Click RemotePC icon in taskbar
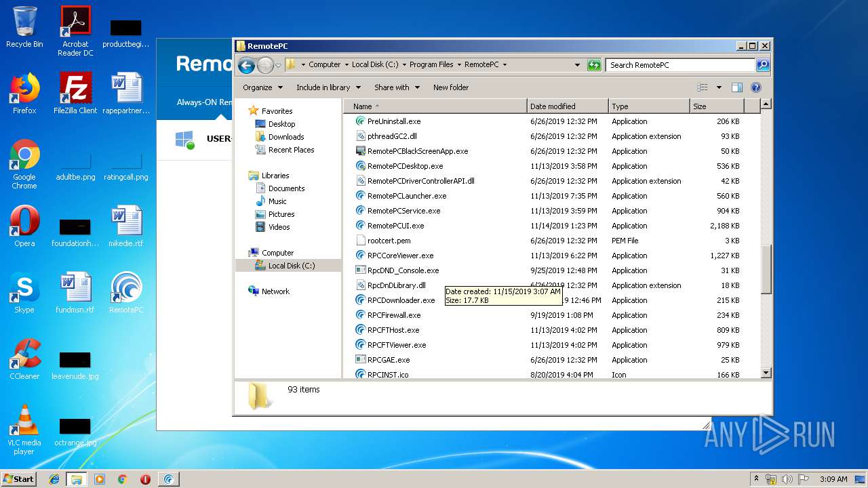Screen dimensions: 868x488 [x=169, y=479]
